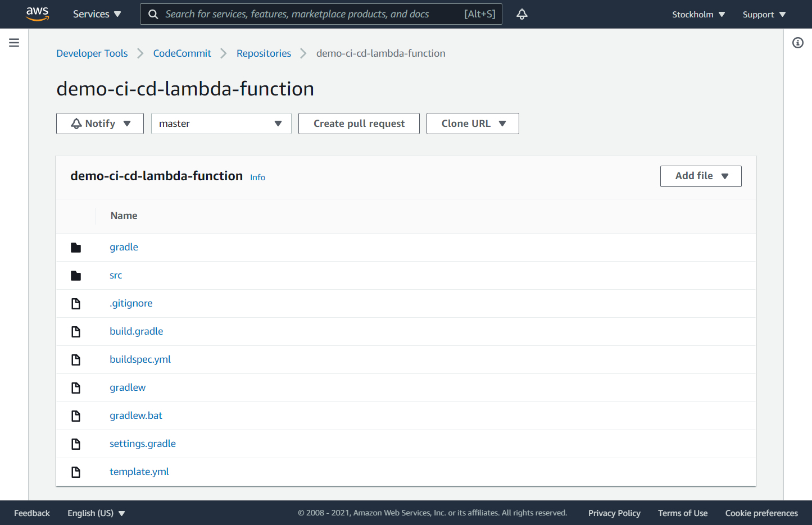This screenshot has width=812, height=525.
Task: Click the search services input field
Action: [321, 14]
